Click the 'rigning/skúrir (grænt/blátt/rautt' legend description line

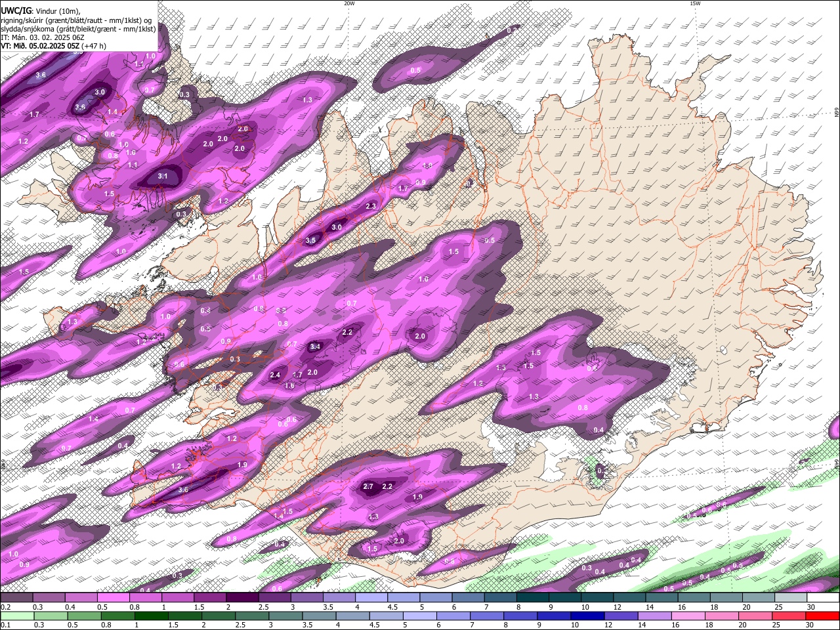pos(75,20)
